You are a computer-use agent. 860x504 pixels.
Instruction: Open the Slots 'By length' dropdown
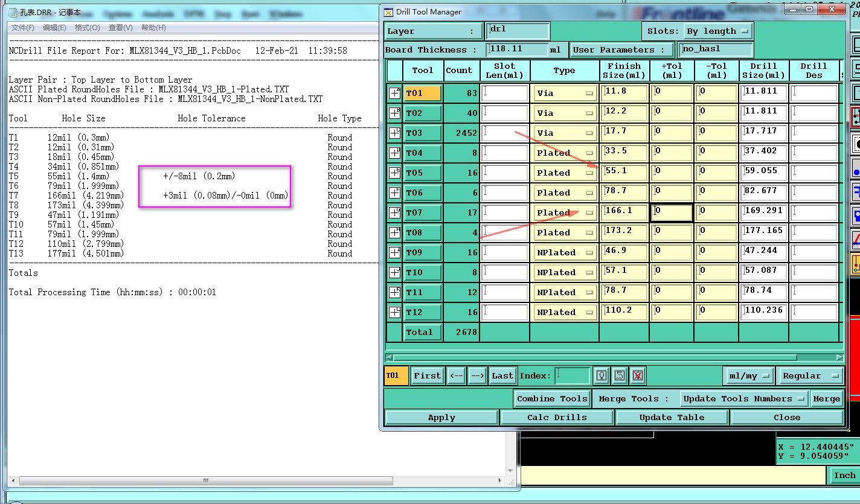pyautogui.click(x=717, y=31)
